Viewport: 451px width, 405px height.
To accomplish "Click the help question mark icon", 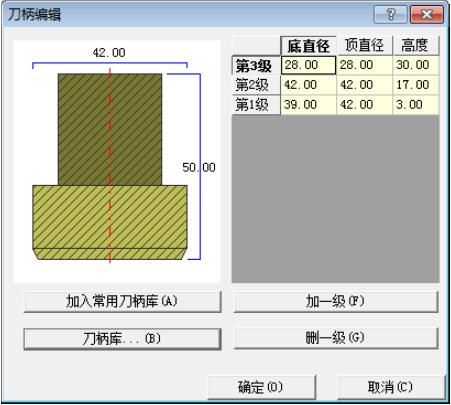I will point(391,14).
